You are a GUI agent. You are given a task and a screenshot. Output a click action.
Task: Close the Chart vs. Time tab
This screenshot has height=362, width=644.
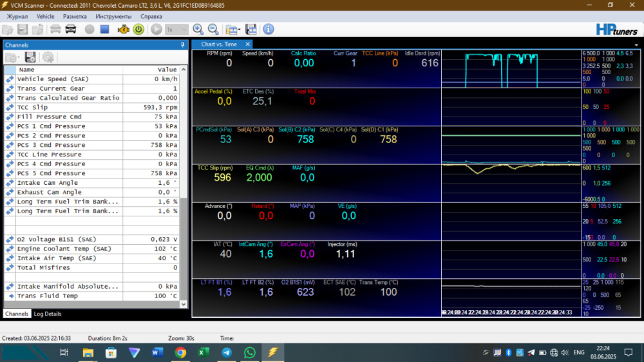[248, 44]
